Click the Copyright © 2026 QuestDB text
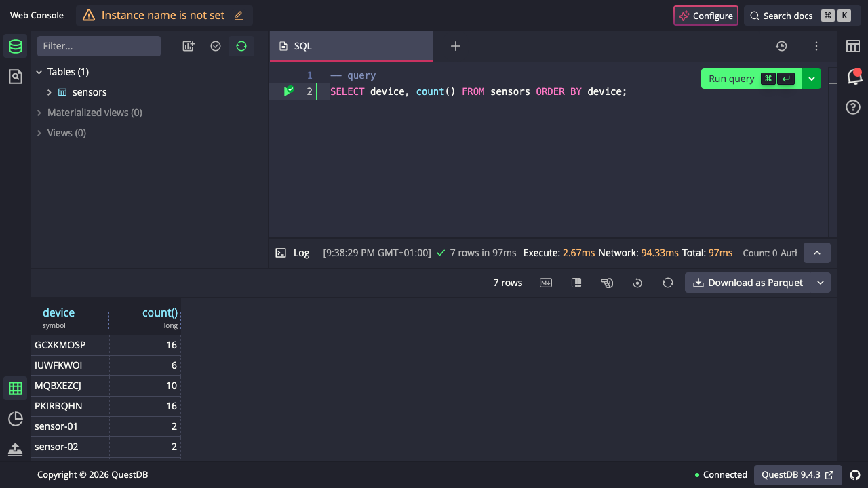Image resolution: width=868 pixels, height=488 pixels. 92,475
